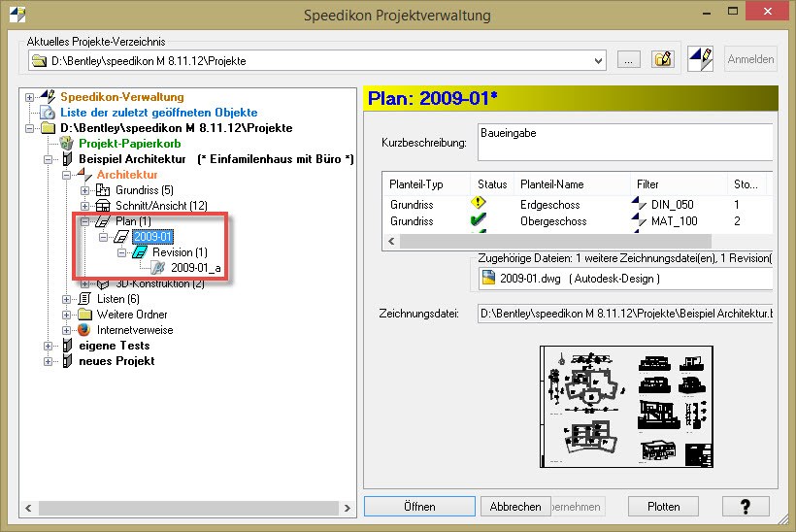Click the DIN_050 filter icon
This screenshot has height=532, width=796.
coord(639,204)
